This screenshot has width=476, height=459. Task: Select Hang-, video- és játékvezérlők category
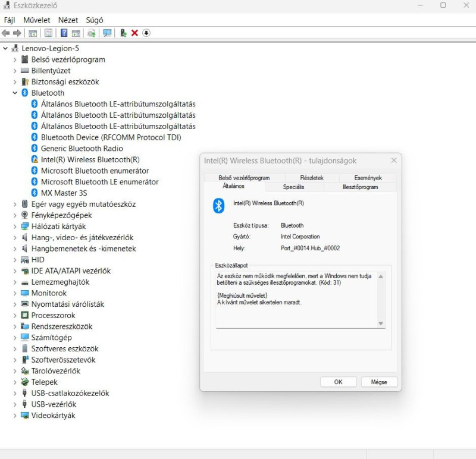point(82,238)
